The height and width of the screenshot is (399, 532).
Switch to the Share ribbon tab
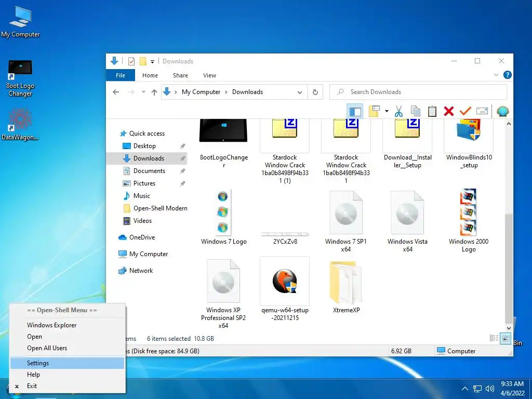tap(180, 75)
